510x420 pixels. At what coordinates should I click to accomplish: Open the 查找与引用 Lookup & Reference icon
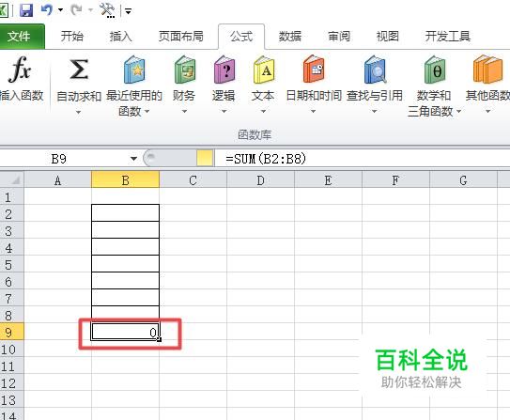[375, 70]
